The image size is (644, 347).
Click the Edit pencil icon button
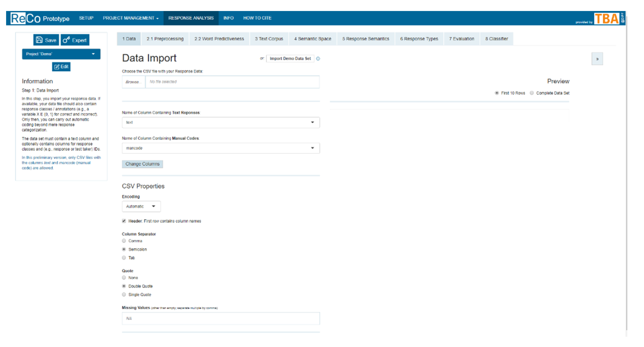[61, 67]
